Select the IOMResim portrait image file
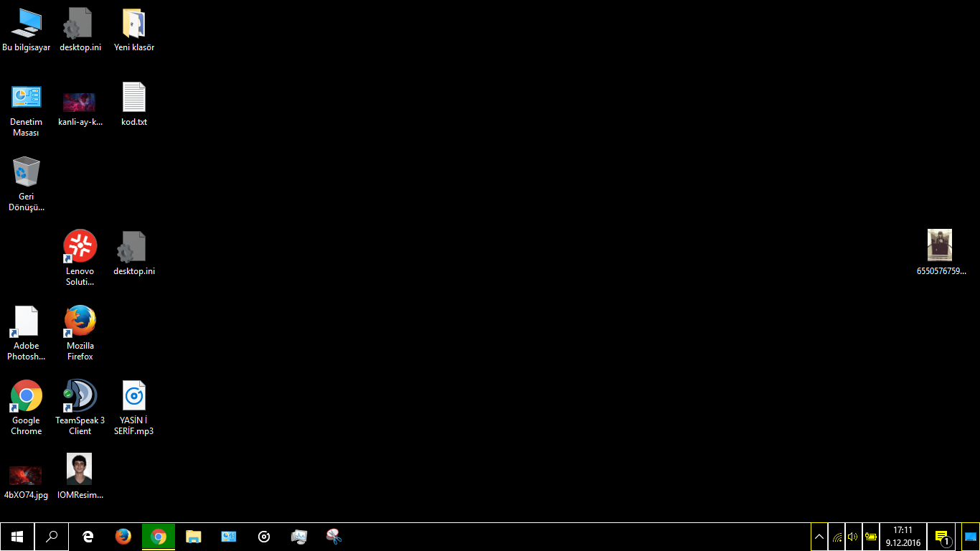The width and height of the screenshot is (980, 551). coord(80,477)
